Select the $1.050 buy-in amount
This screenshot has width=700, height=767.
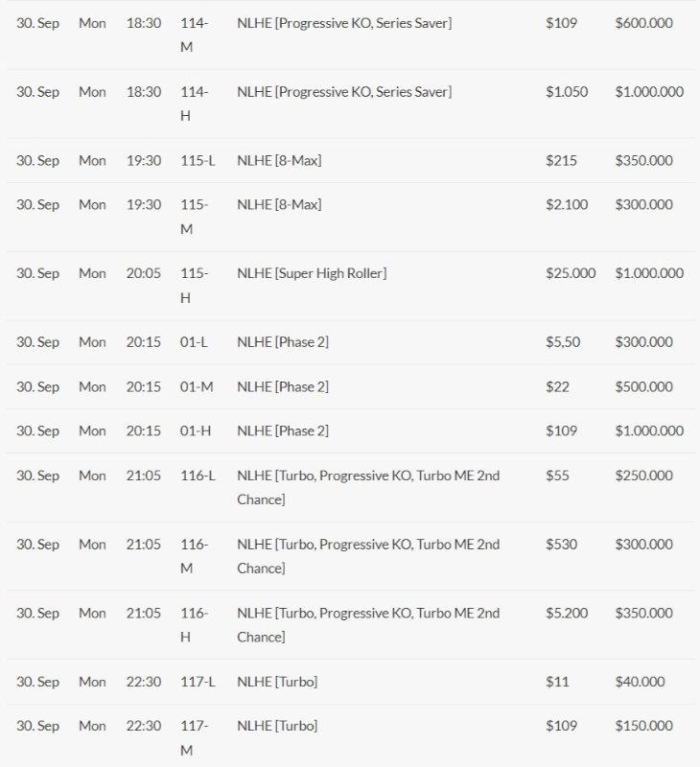(x=567, y=92)
